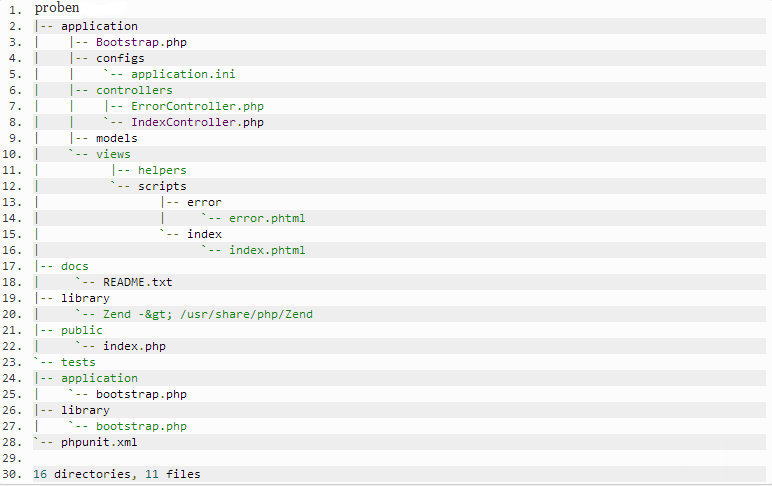Click line number 30 in gutter

click(x=12, y=474)
